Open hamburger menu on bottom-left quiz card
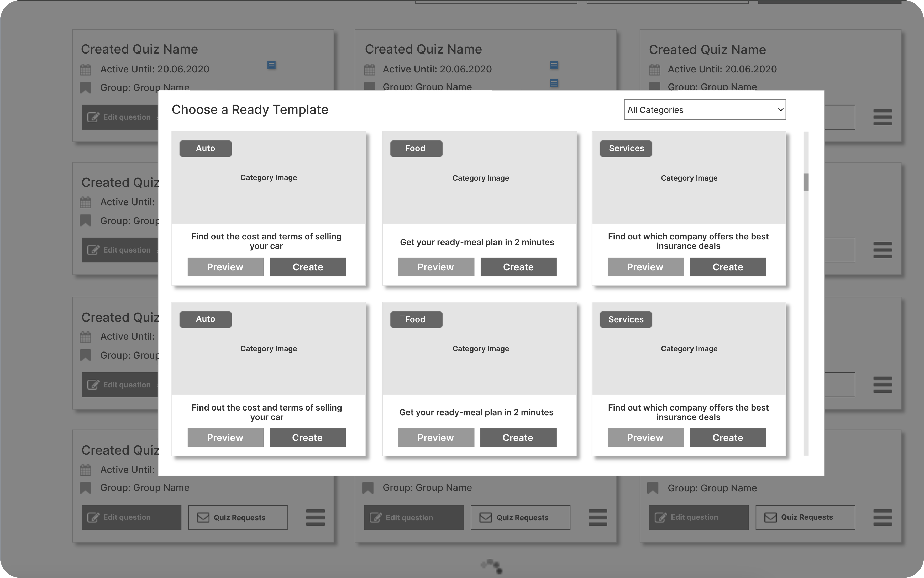Screen dimensions: 924x578 click(x=315, y=517)
